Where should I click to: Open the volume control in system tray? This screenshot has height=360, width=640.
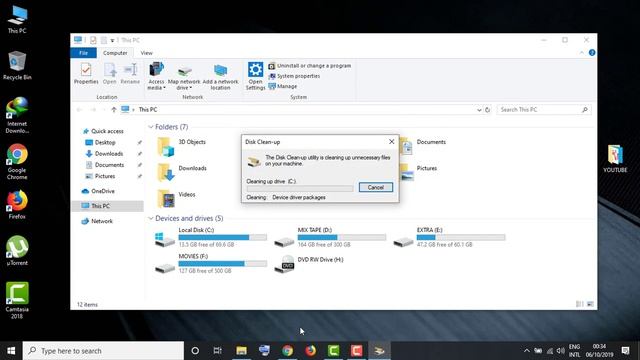560,351
